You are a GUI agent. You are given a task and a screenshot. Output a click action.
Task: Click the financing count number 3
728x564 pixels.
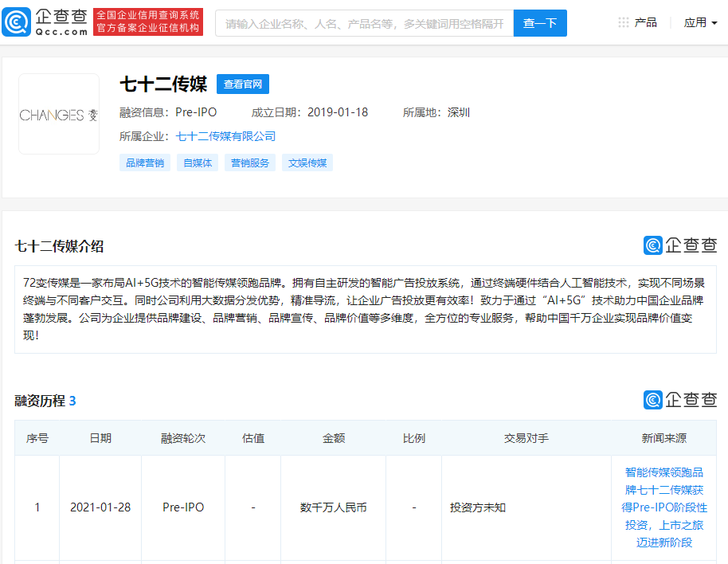click(x=72, y=401)
